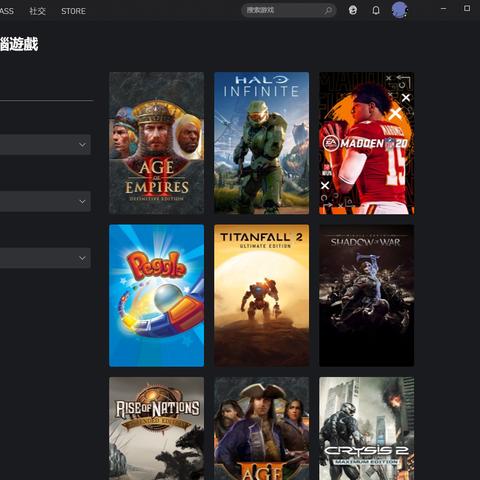The width and height of the screenshot is (480, 480).
Task: Open the character face icon in header
Action: pyautogui.click(x=353, y=10)
